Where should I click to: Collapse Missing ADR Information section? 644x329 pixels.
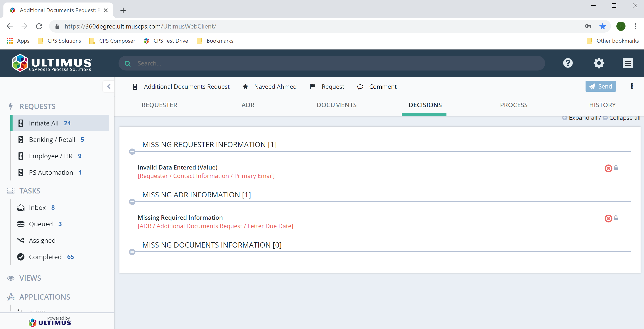coord(132,202)
